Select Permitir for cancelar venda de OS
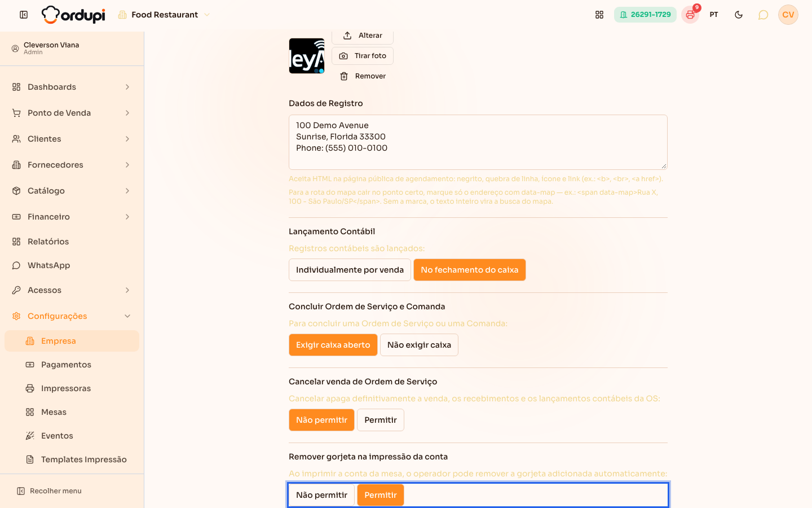 (381, 420)
